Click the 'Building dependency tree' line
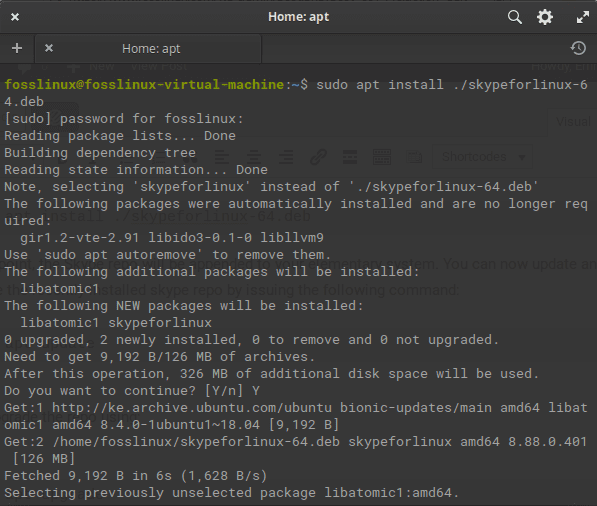Screen dimensions: 597x506 click(100, 153)
